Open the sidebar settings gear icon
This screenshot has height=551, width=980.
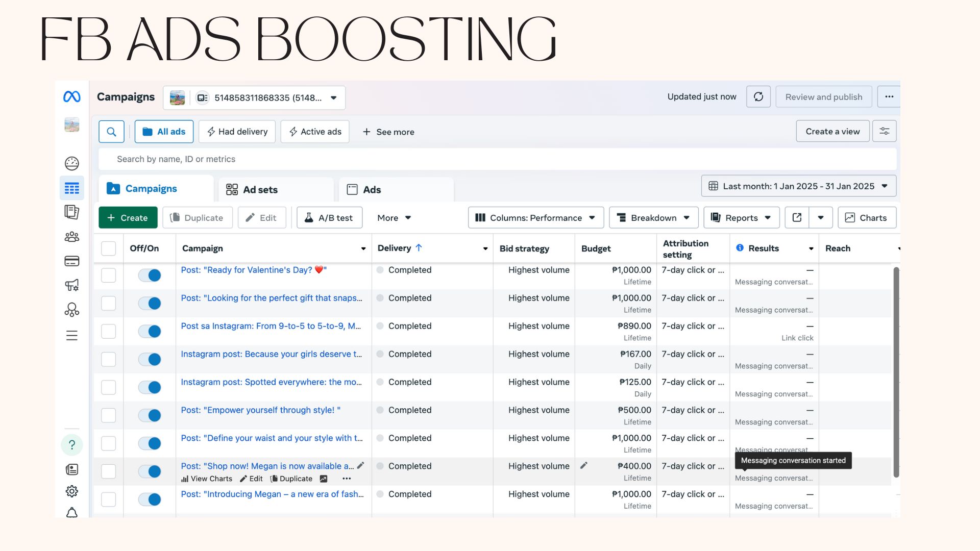tap(72, 491)
